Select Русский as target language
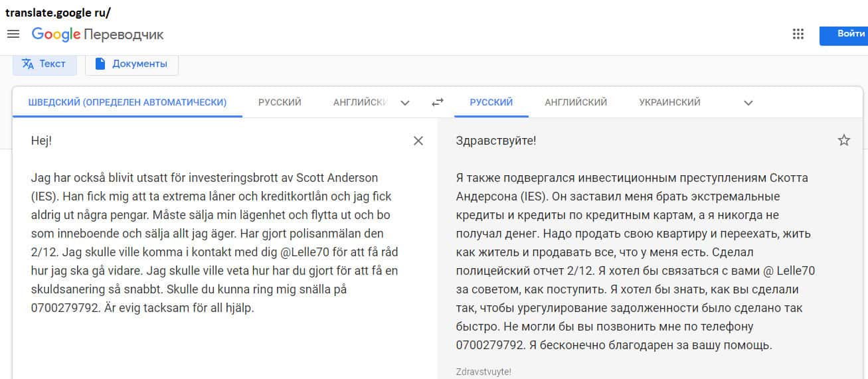Screen dimensions: 868x379 tap(491, 102)
